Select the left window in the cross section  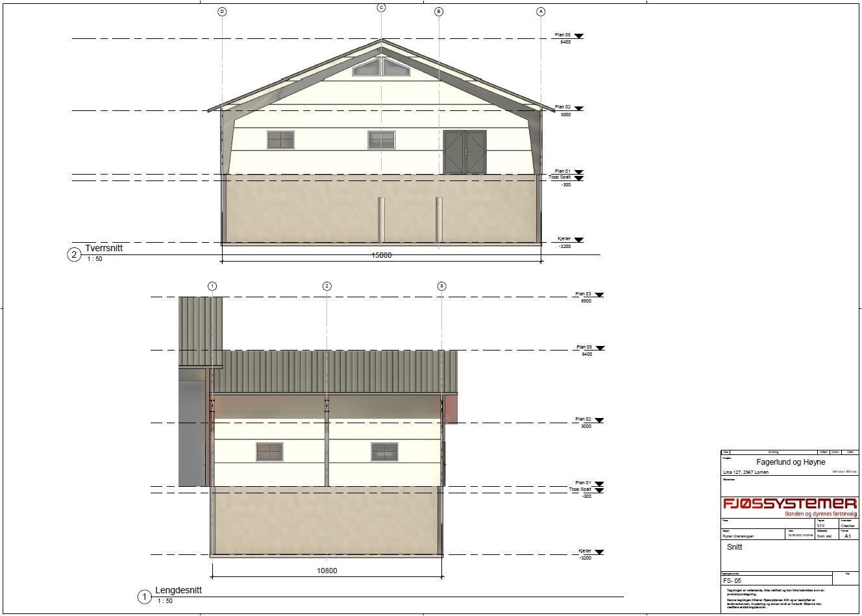280,140
